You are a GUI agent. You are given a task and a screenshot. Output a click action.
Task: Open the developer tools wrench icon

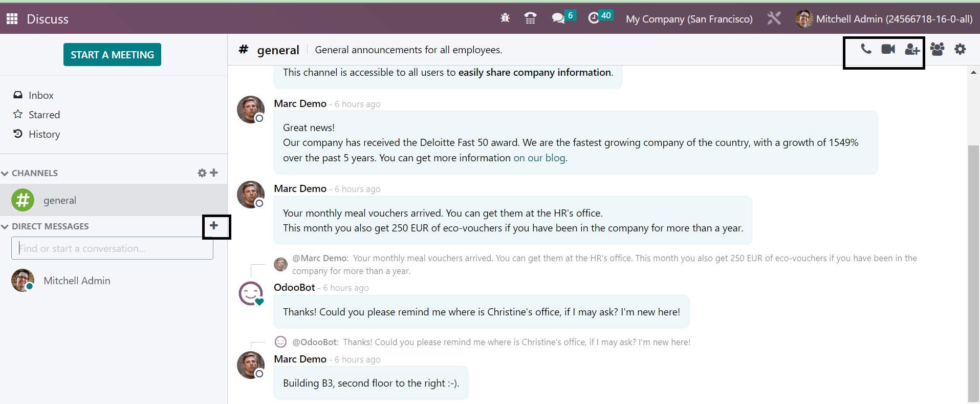click(774, 19)
